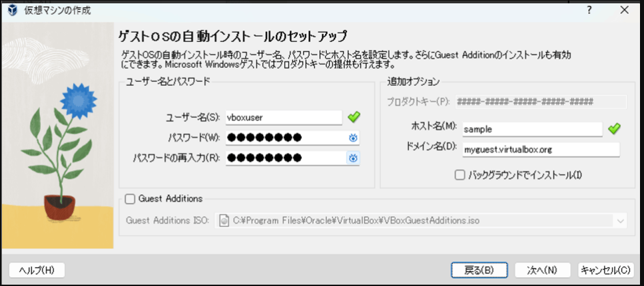Focus the ドメイン名(D) field with myguest.virtualbox.org
This screenshot has height=286, width=644.
541,150
